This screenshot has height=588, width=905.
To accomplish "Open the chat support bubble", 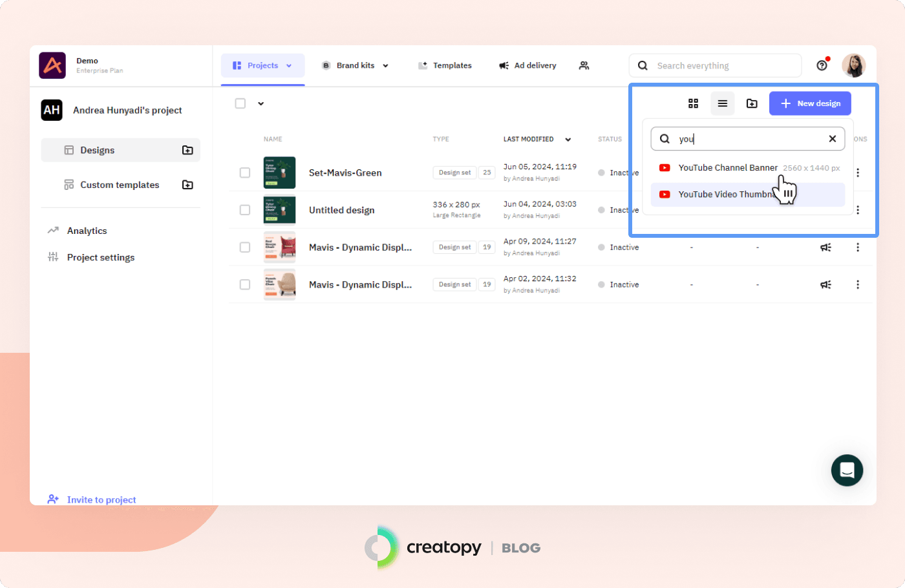I will [x=847, y=470].
